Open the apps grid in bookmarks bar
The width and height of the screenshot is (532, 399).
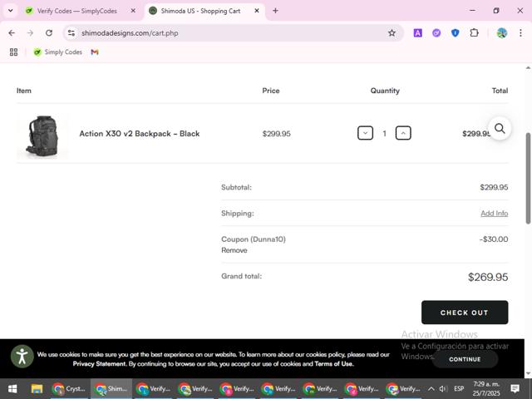coord(13,52)
